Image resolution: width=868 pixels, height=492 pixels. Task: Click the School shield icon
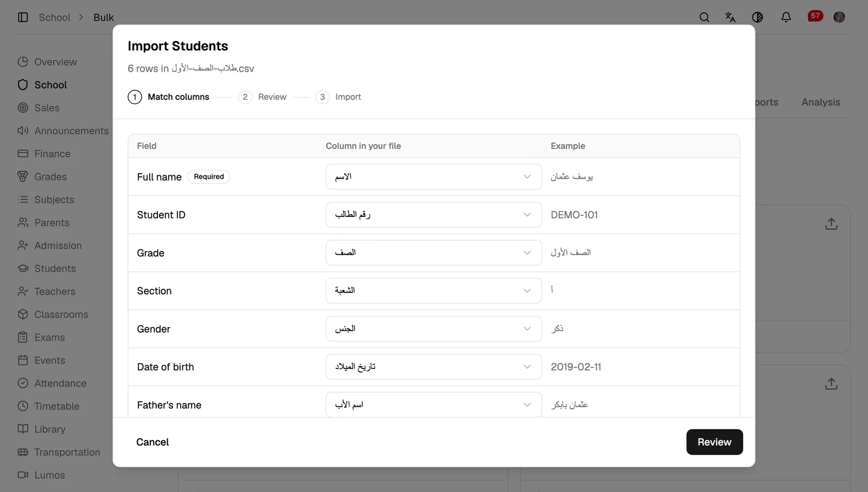23,85
